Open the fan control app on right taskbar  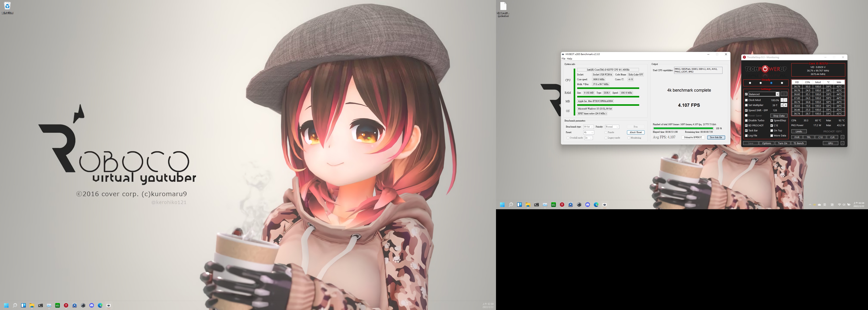pyautogui.click(x=570, y=205)
